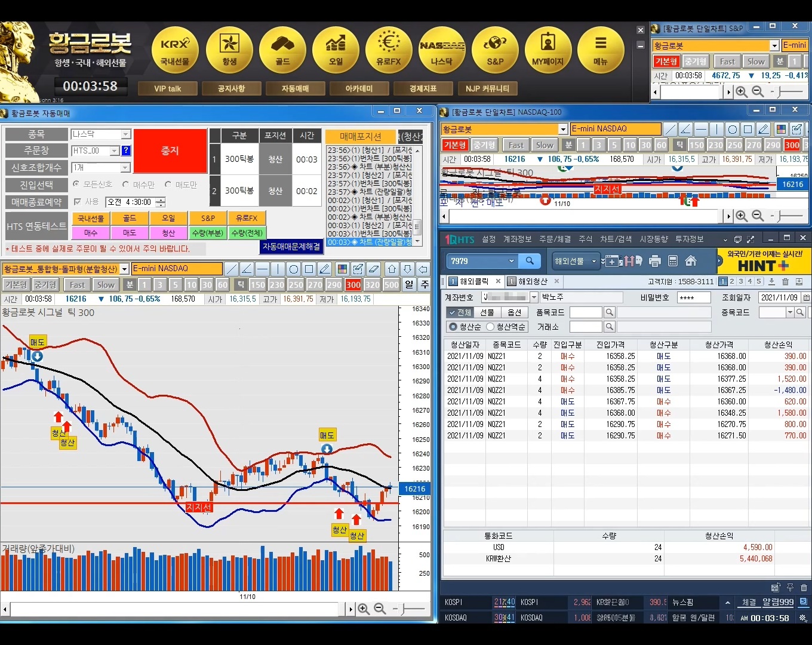This screenshot has width=812, height=645.
Task: Expand the 종목 나스닥 dropdown
Action: tap(125, 134)
